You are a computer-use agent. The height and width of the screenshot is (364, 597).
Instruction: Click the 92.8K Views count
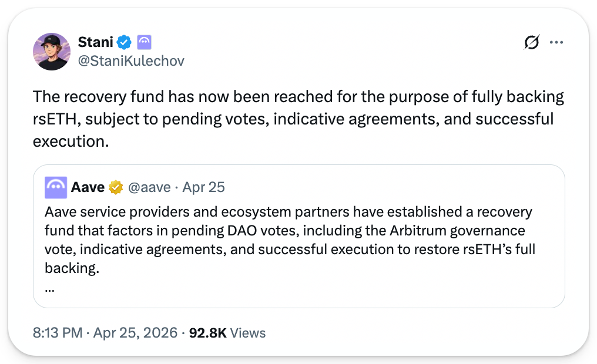pos(227,333)
